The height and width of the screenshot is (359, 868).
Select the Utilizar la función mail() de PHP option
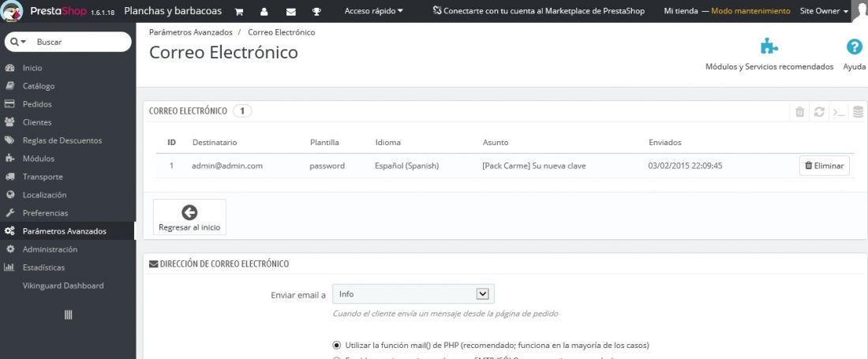pyautogui.click(x=337, y=345)
